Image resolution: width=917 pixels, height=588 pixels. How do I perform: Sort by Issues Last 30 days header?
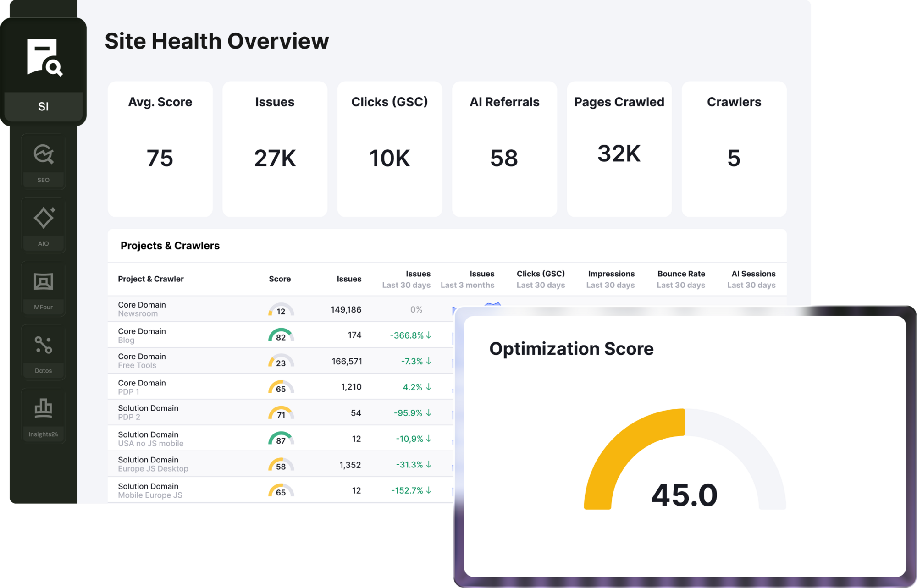point(406,279)
